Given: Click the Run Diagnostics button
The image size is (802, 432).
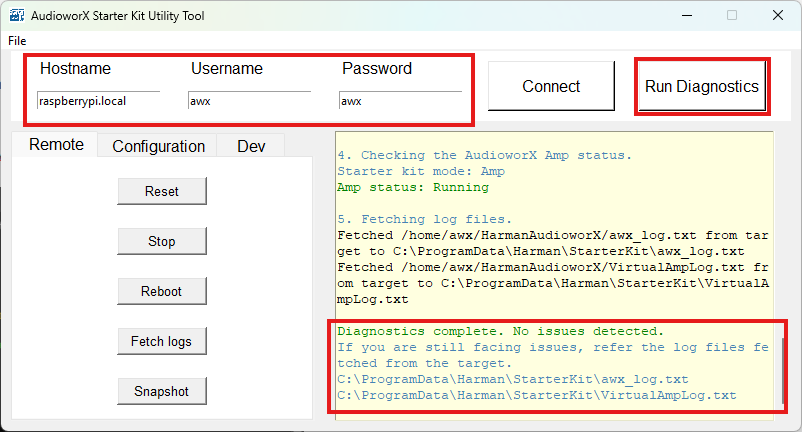Looking at the screenshot, I should [702, 86].
